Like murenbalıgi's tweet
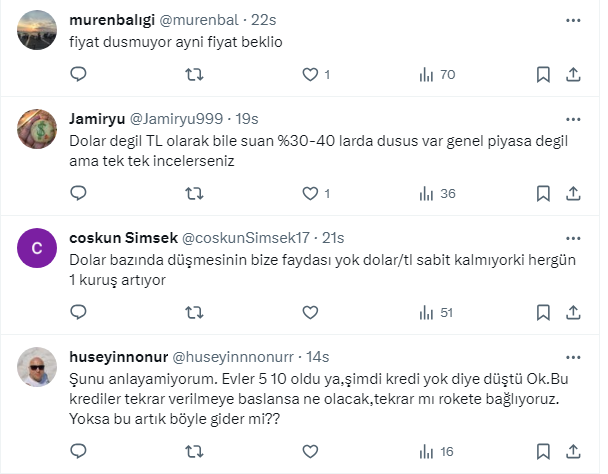Viewport: 608px width, 474px height. pyautogui.click(x=310, y=74)
